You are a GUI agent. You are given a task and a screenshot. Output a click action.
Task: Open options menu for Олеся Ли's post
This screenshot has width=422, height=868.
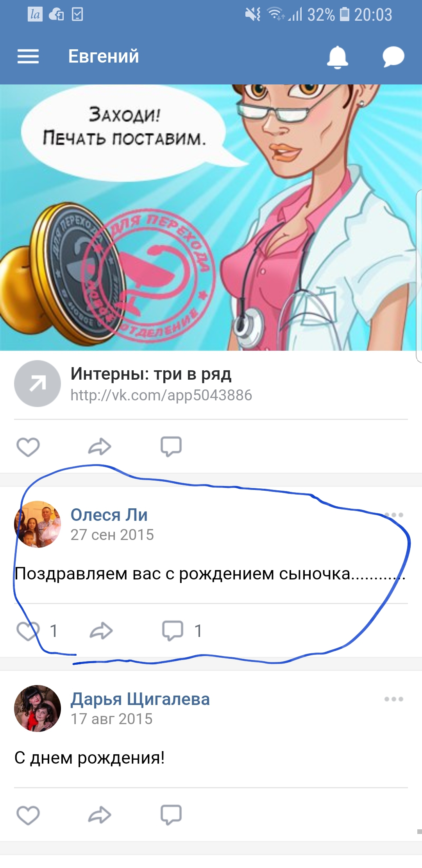393,515
